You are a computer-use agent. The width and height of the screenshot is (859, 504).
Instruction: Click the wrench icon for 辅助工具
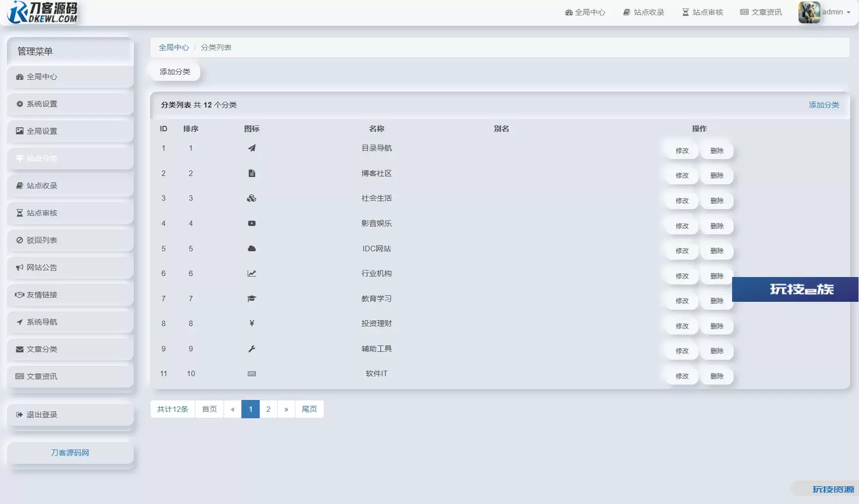[x=252, y=349]
